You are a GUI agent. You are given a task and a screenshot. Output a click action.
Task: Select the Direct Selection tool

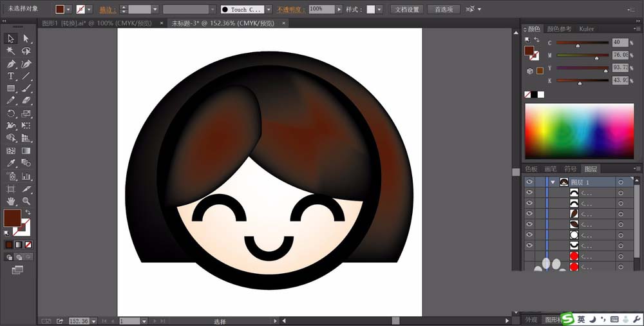[26, 39]
